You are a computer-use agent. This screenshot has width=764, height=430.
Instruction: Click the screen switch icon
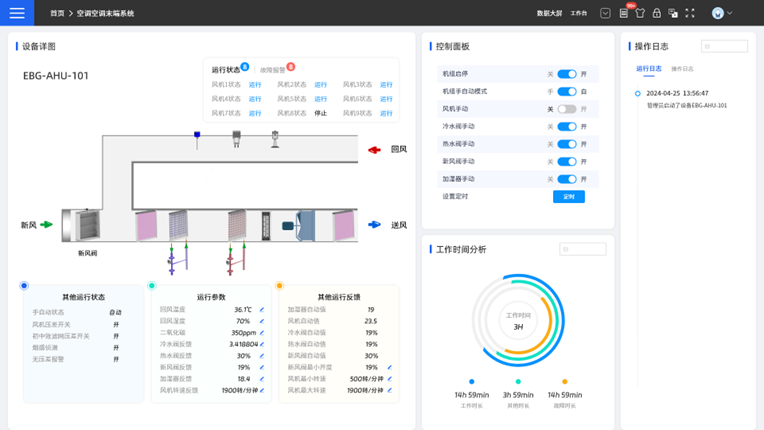[x=673, y=13]
